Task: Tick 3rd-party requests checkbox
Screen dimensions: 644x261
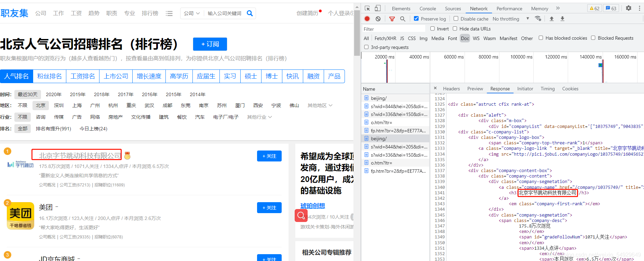Action: (x=366, y=47)
